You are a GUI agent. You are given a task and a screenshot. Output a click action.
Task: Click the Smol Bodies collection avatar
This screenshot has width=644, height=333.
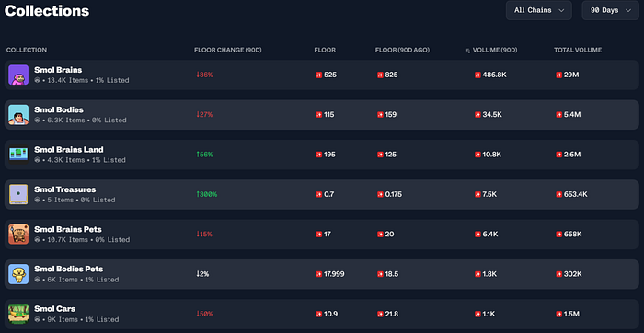[x=18, y=115]
